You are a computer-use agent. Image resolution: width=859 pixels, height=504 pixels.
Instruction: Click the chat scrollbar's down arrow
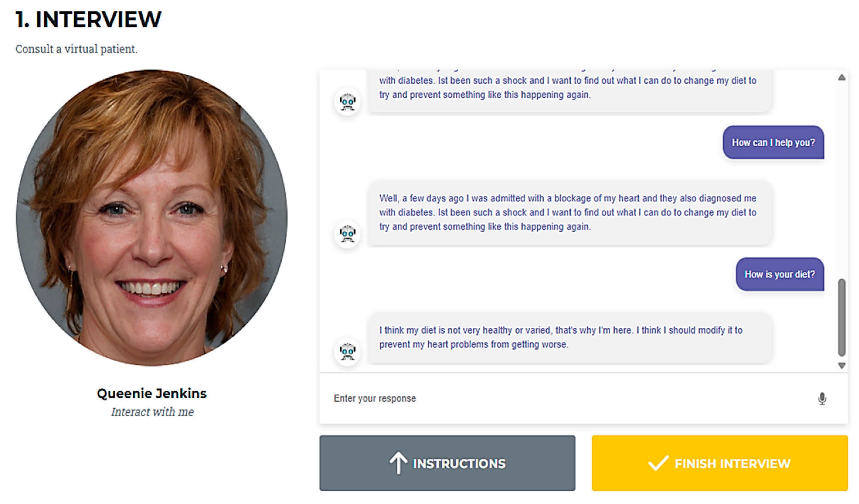click(x=842, y=365)
